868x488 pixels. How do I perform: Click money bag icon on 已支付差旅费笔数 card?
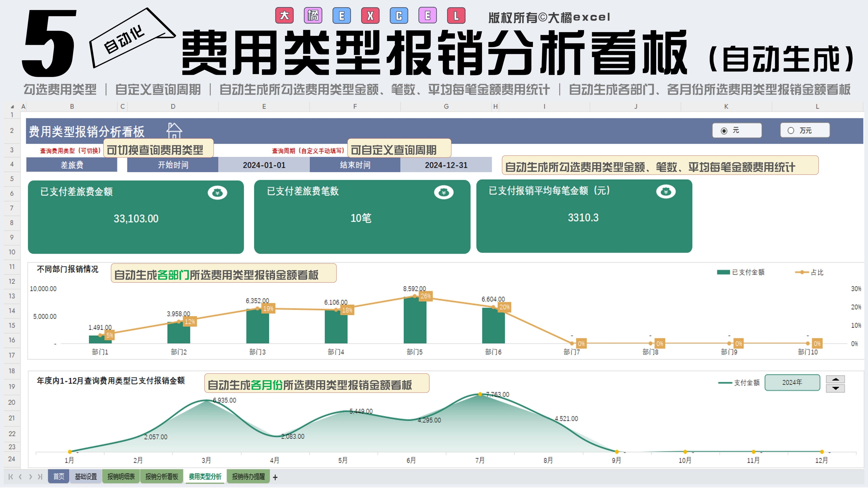443,192
